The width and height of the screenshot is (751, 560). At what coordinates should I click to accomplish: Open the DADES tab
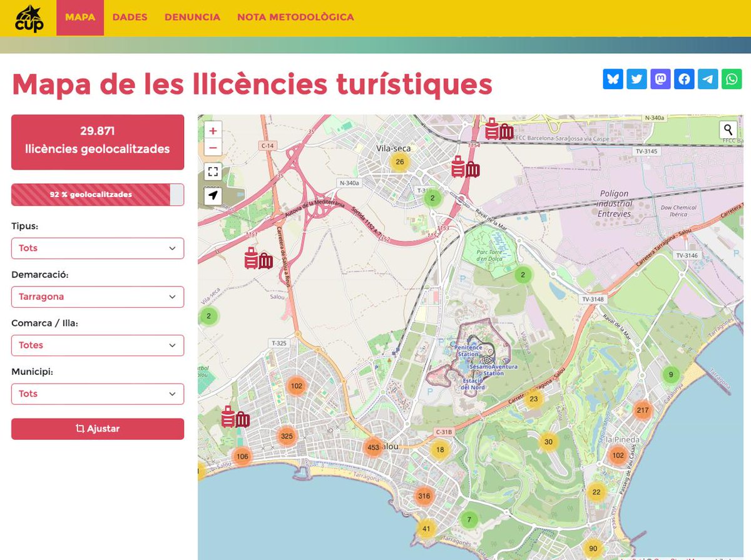click(130, 18)
